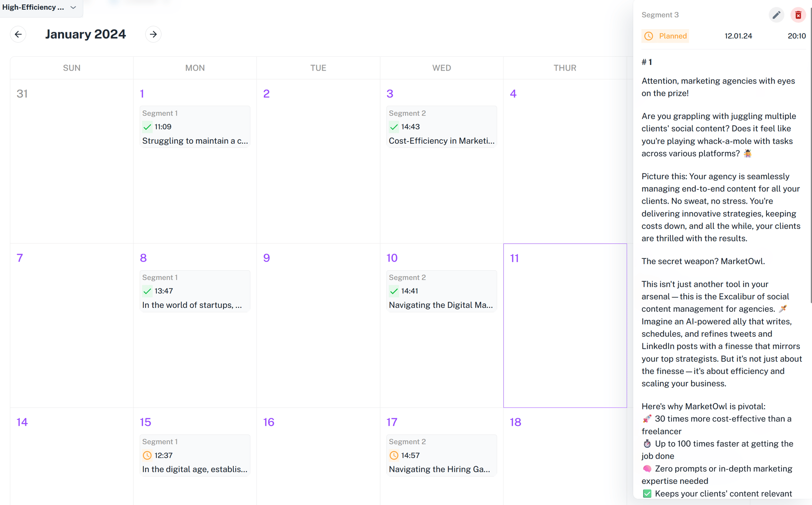Delete Segment 3 post with trash icon
812x505 pixels.
(798, 15)
